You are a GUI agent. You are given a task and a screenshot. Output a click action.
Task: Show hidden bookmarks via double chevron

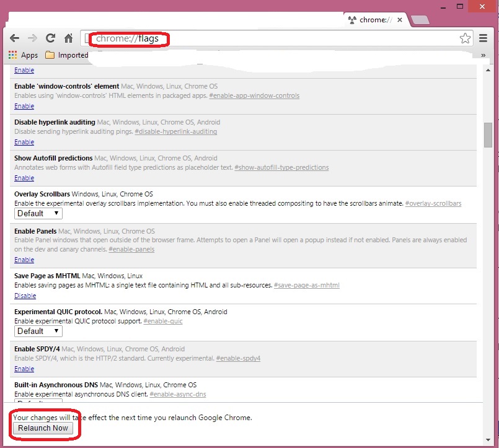483,55
